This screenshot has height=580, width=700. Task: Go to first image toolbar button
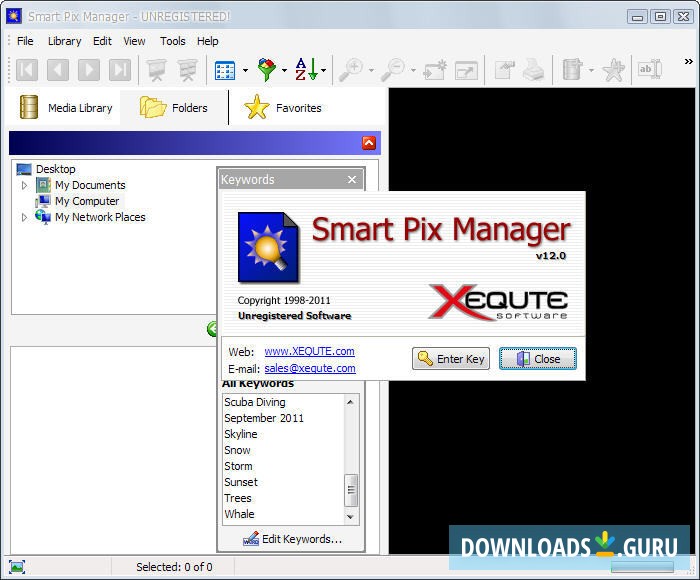point(27,70)
